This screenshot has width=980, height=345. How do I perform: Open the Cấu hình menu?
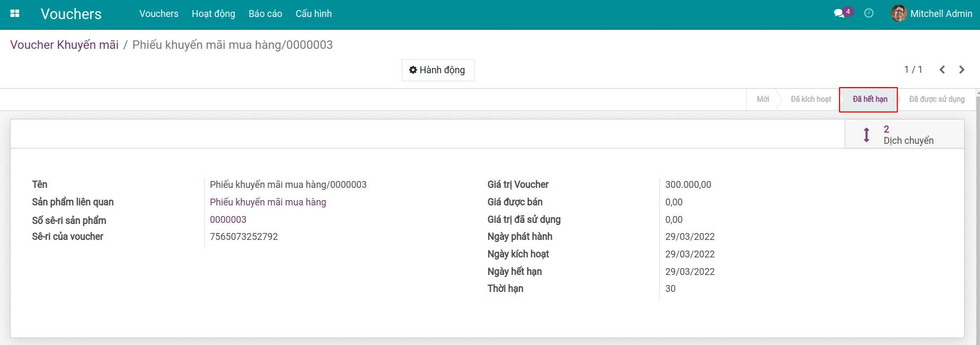tap(314, 14)
